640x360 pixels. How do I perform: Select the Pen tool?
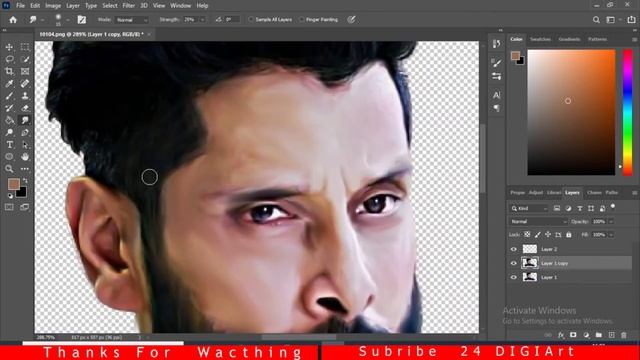(x=25, y=133)
